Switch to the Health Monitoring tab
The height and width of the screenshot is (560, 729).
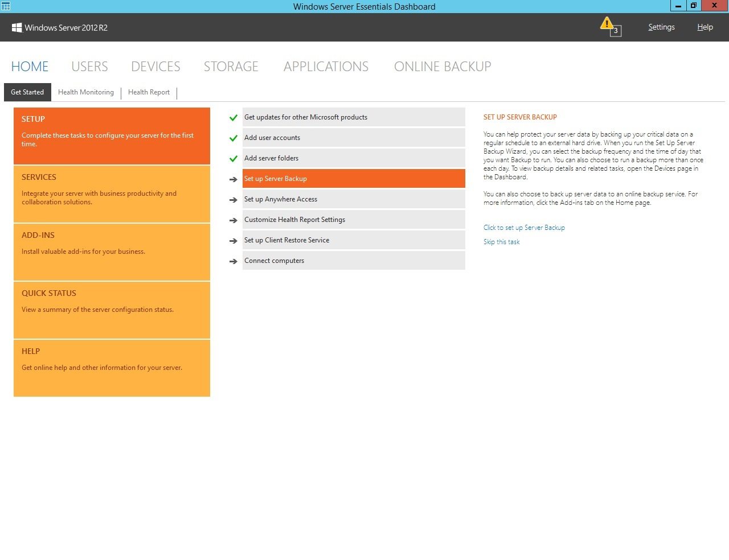point(86,92)
